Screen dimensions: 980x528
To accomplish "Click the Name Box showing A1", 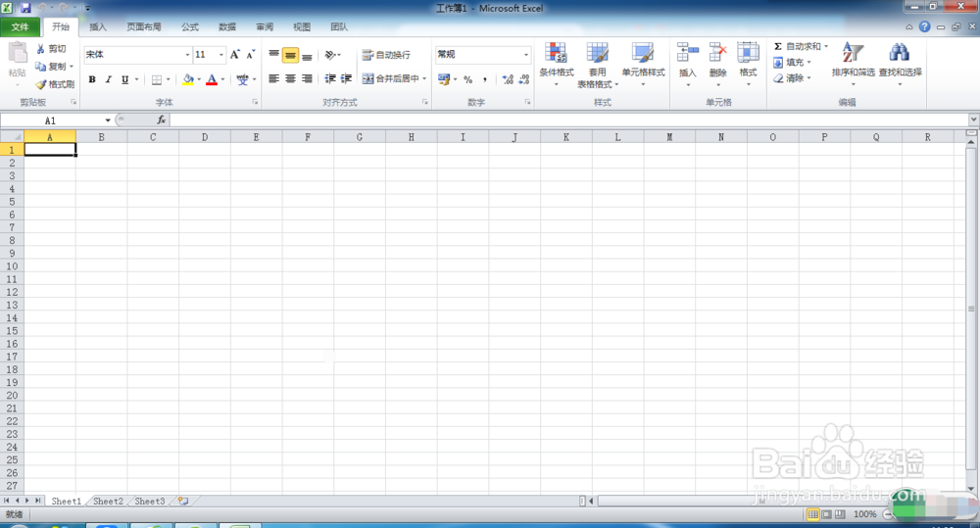I will [51, 120].
